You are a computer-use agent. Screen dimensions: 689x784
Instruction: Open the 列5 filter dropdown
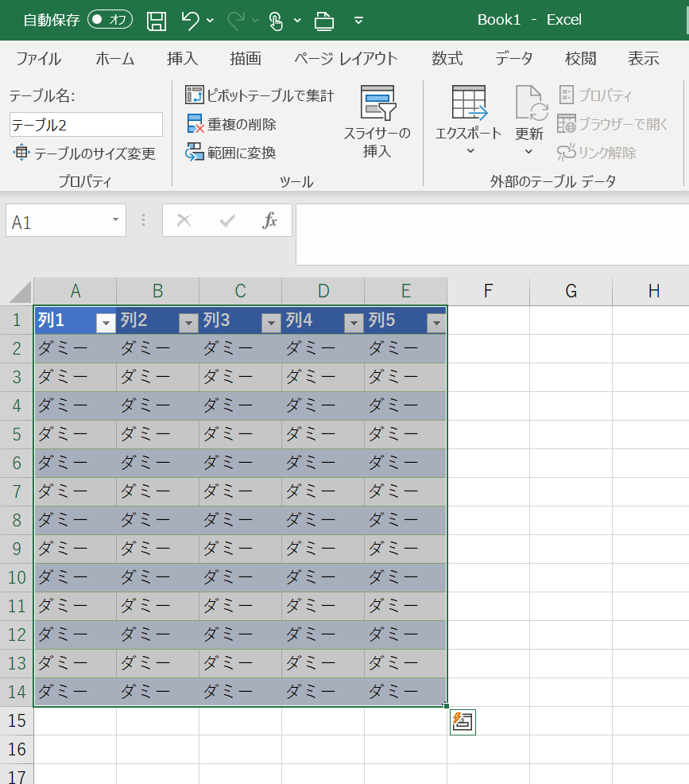click(x=435, y=322)
